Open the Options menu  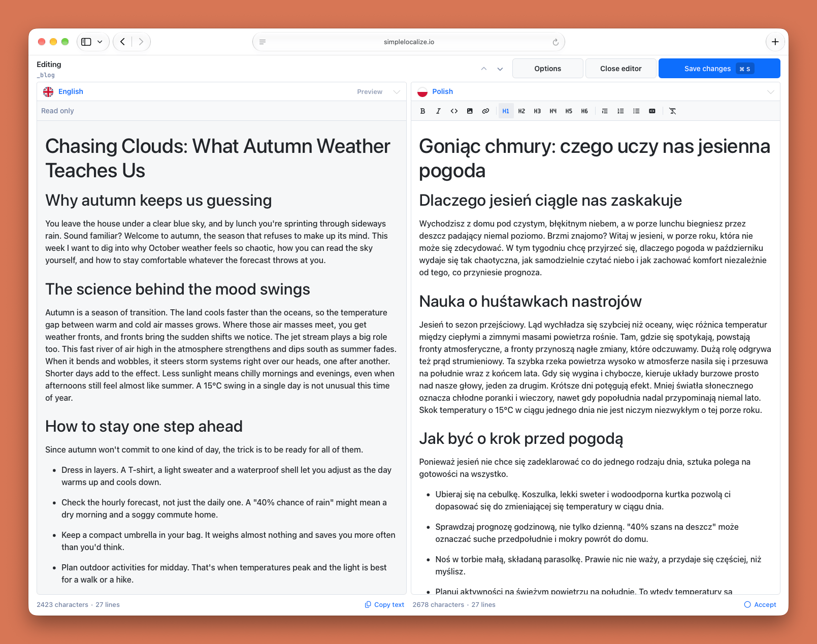tap(547, 69)
